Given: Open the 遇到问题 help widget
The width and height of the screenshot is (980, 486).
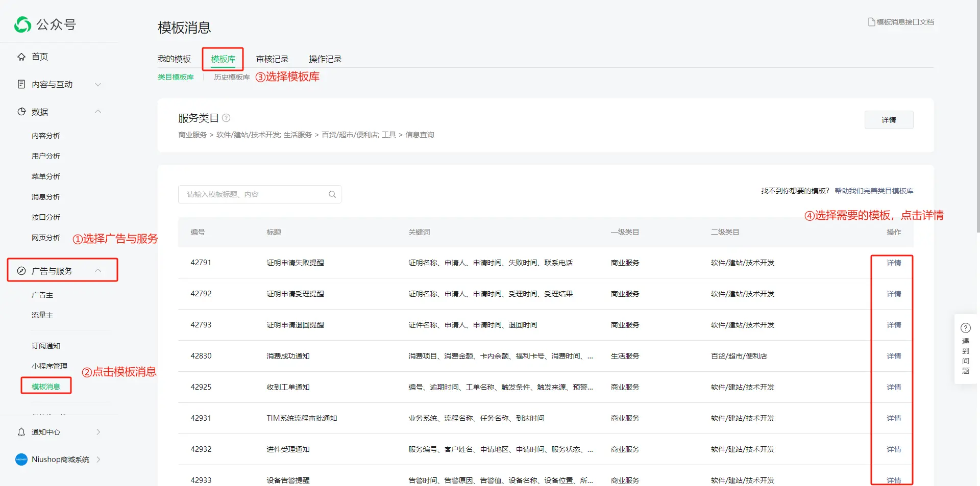Looking at the screenshot, I should (965, 349).
